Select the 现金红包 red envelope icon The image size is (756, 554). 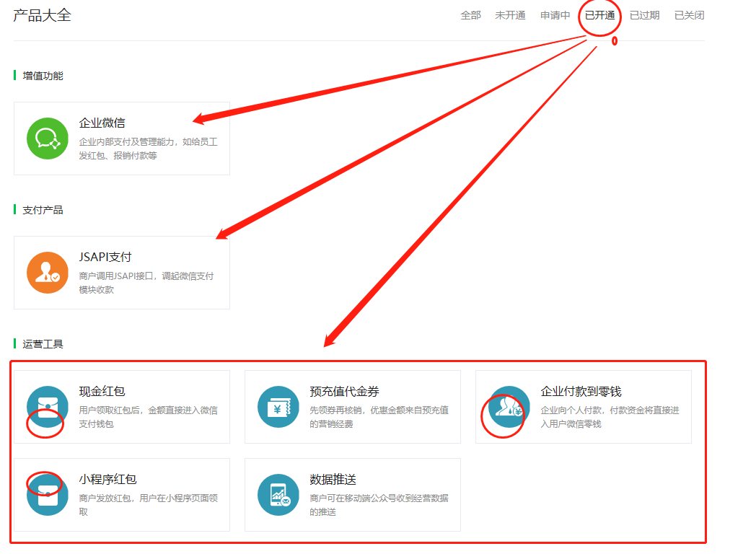coord(48,407)
